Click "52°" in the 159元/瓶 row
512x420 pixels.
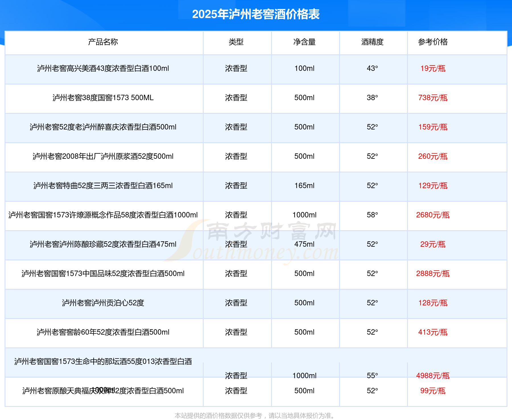[372, 127]
